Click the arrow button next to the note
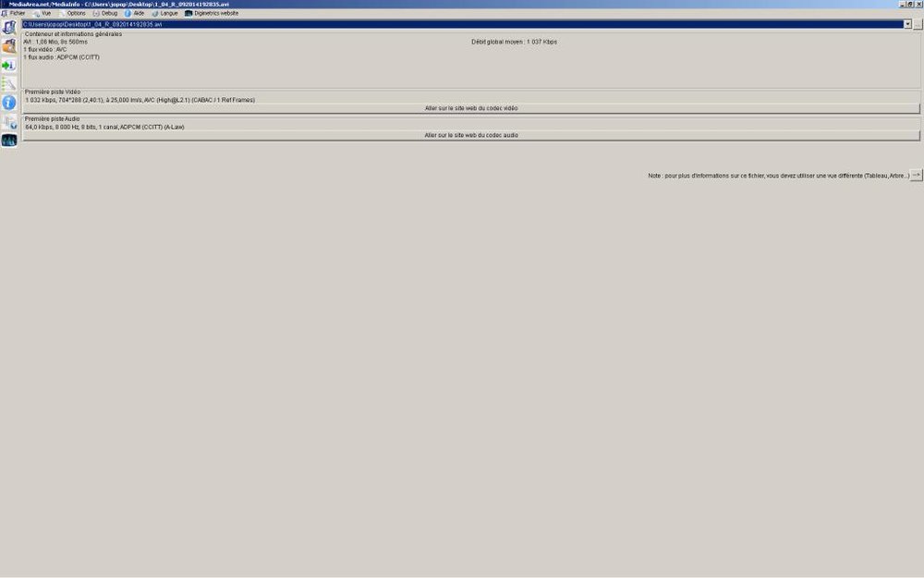The height and width of the screenshot is (578, 924). [917, 175]
